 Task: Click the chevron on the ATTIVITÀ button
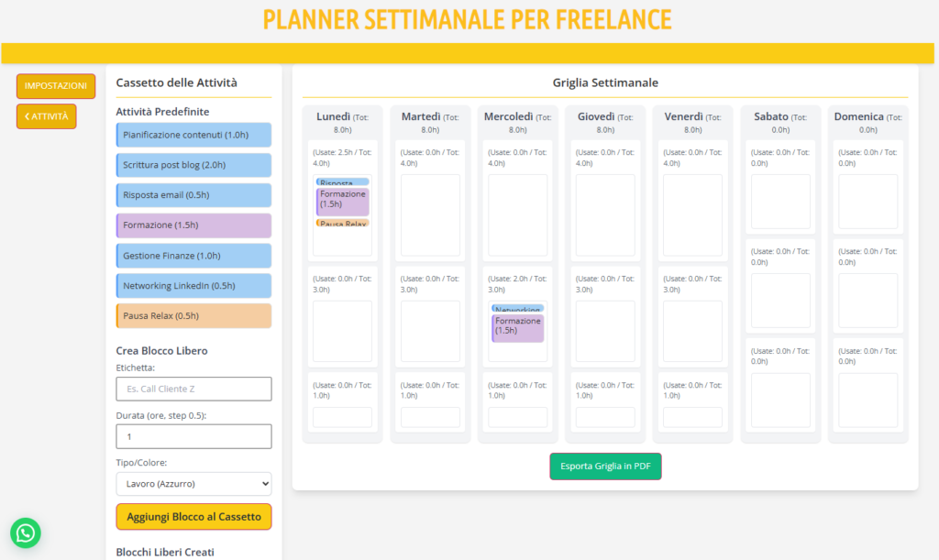(28, 116)
